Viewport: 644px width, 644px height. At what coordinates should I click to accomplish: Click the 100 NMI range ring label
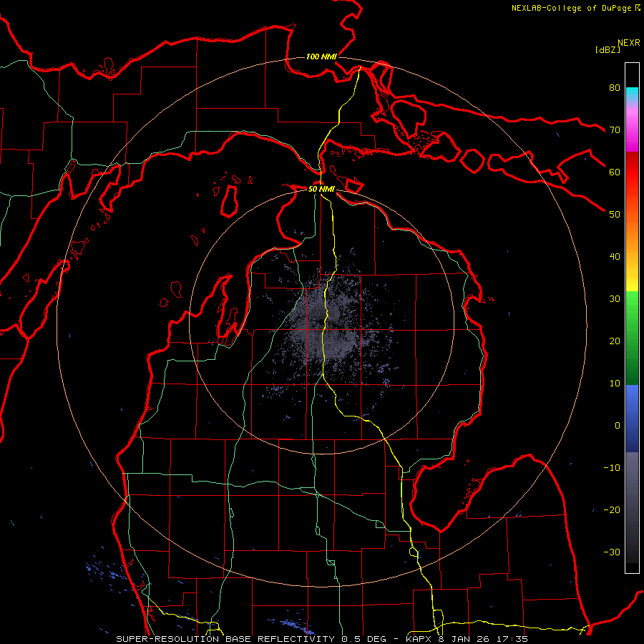[x=321, y=57]
